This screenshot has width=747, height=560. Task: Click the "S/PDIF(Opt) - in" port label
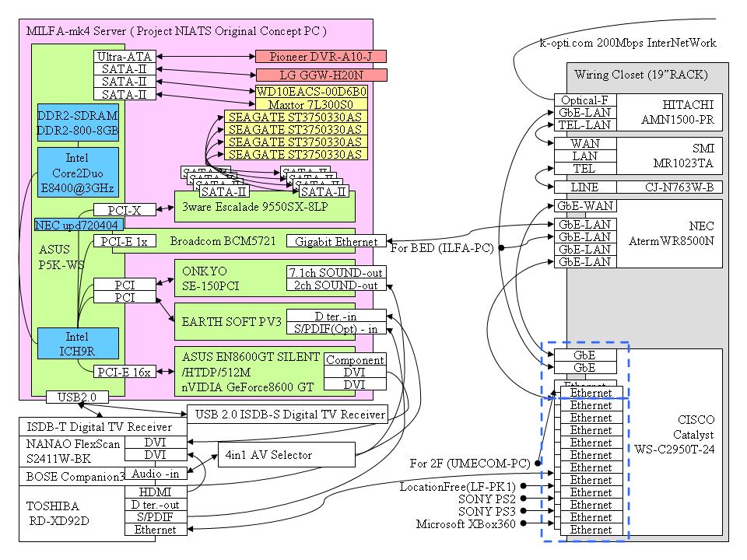[336, 328]
